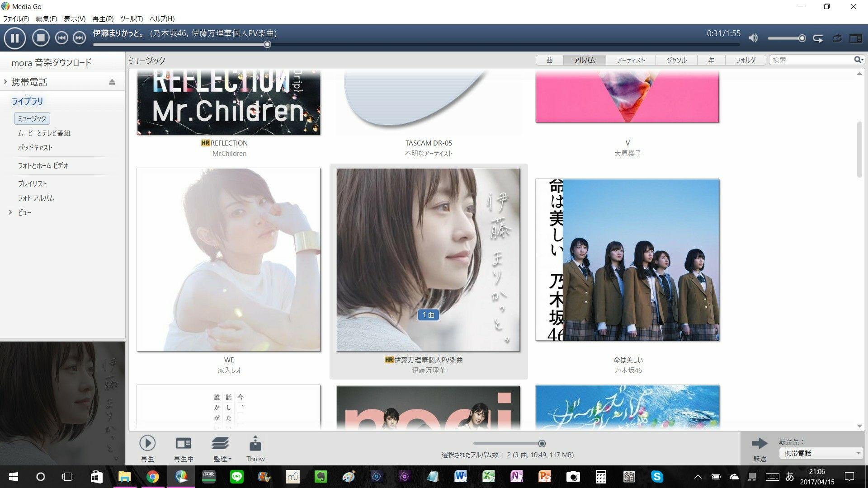This screenshot has width=868, height=488.
Task: Open Skype from the taskbar
Action: [657, 477]
